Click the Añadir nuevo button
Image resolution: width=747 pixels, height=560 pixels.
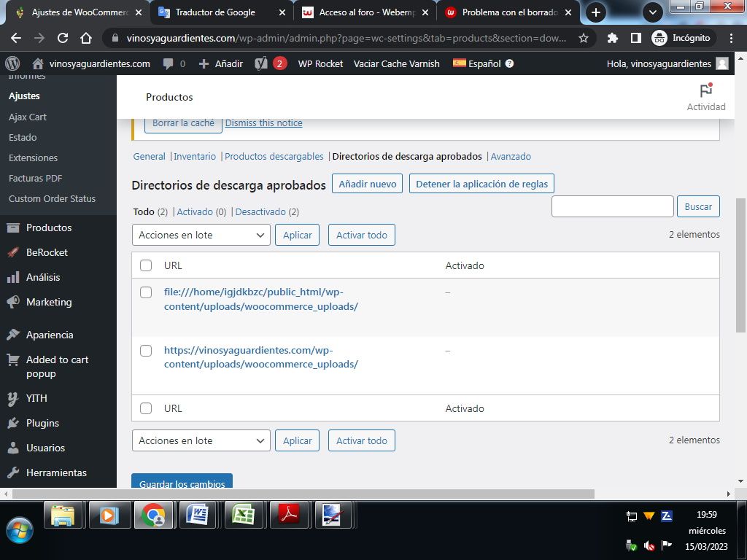coord(368,184)
